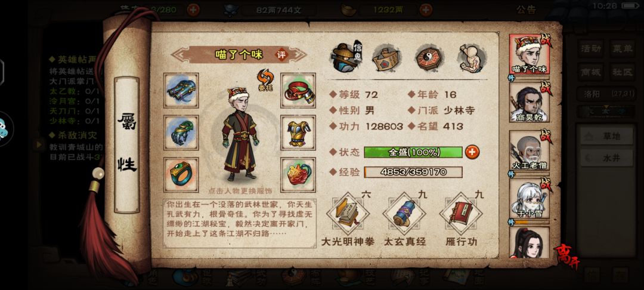644x290 pixels.
Task: Open the 太玄真经 scroll skill
Action: (404, 214)
